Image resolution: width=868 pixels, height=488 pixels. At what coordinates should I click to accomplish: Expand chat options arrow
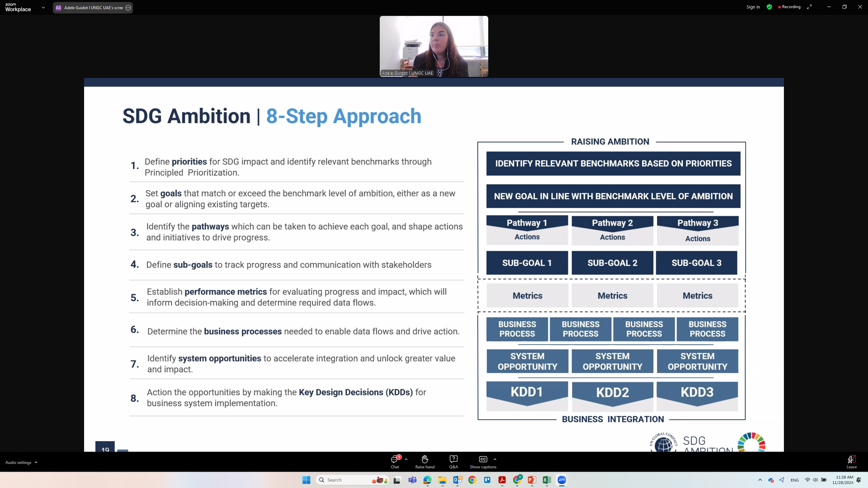pyautogui.click(x=406, y=459)
